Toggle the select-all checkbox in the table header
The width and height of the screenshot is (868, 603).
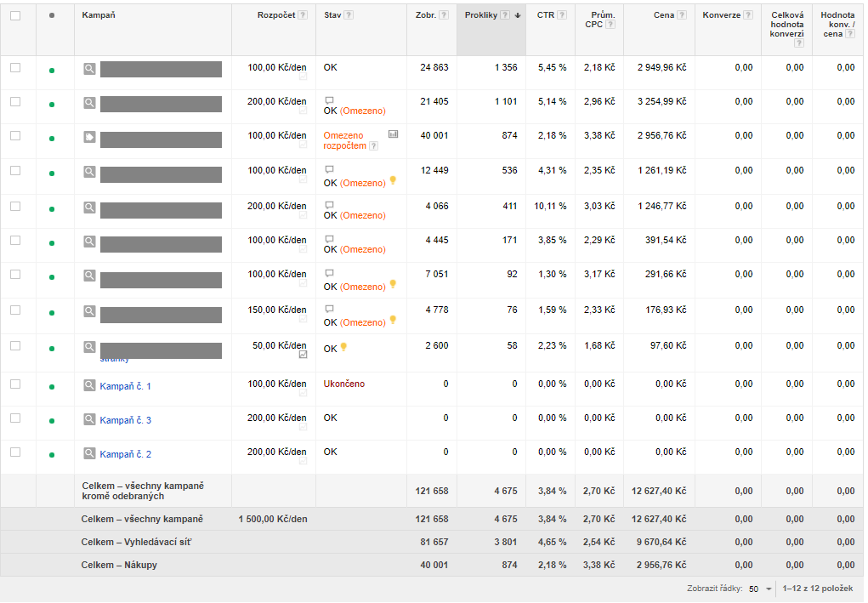[x=15, y=15]
